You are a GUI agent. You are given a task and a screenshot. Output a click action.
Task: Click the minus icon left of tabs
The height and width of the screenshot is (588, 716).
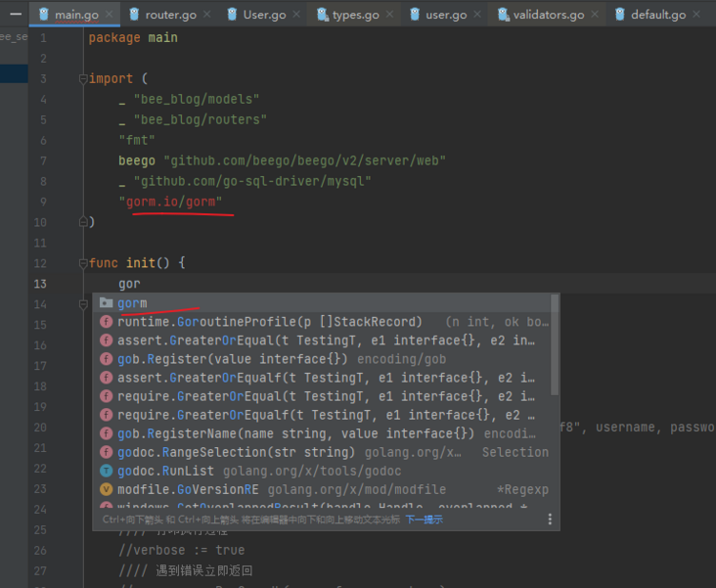[x=15, y=15]
